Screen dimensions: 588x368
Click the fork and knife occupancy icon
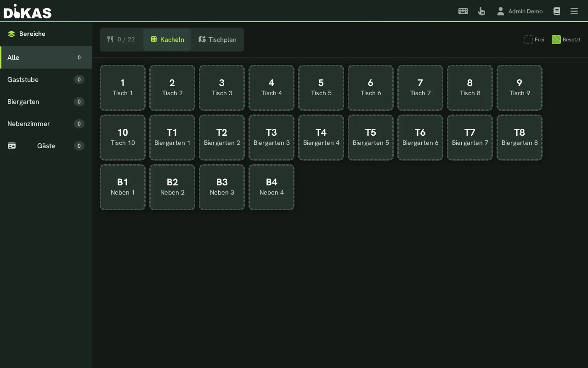point(110,39)
